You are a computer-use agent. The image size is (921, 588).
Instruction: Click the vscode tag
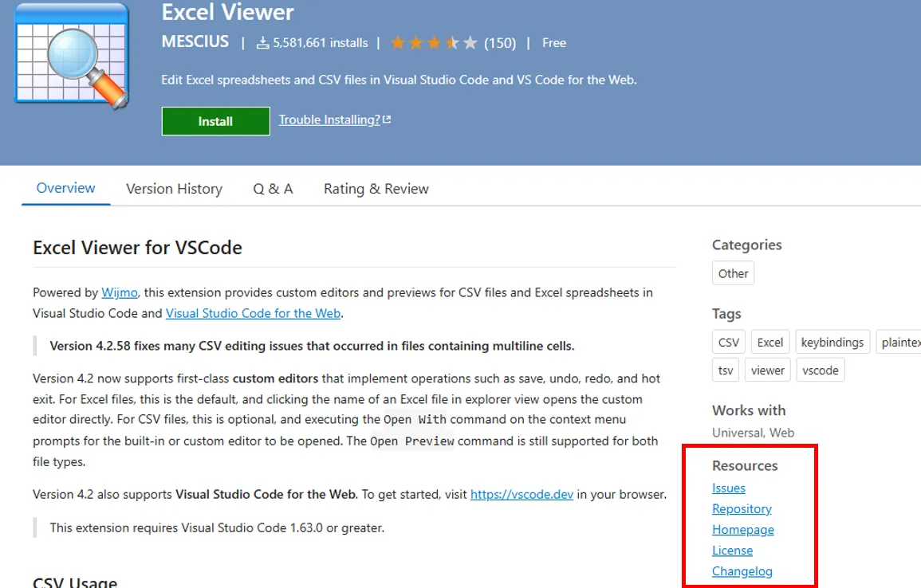point(821,370)
